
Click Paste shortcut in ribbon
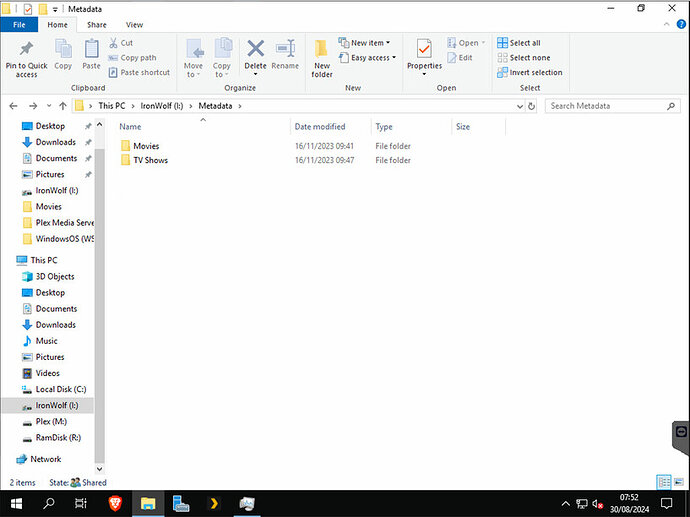pos(139,72)
